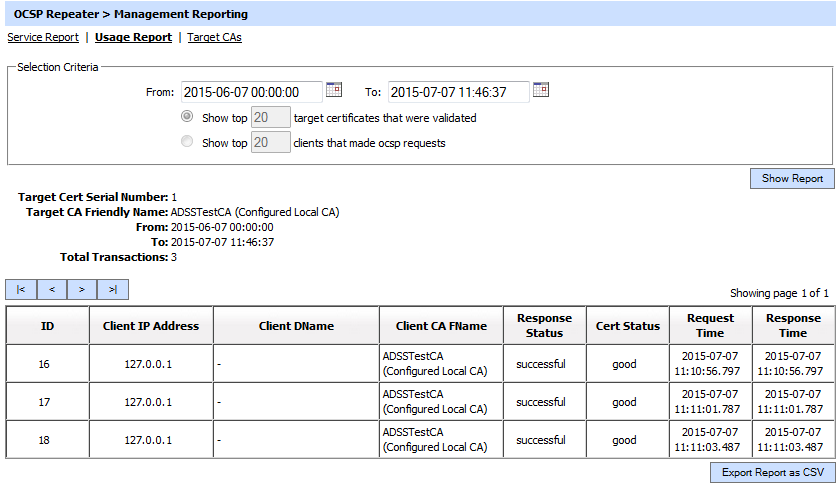This screenshot has height=485, width=838.
Task: Open the To date calendar picker
Action: click(541, 90)
